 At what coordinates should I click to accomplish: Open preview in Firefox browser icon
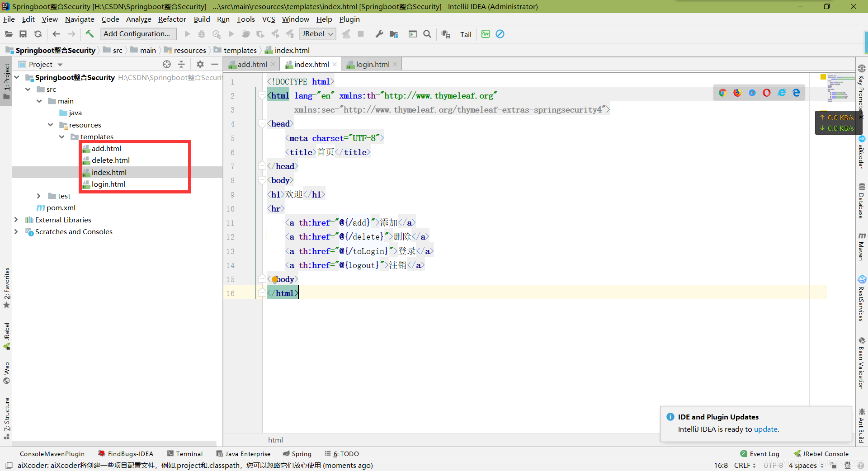[737, 93]
